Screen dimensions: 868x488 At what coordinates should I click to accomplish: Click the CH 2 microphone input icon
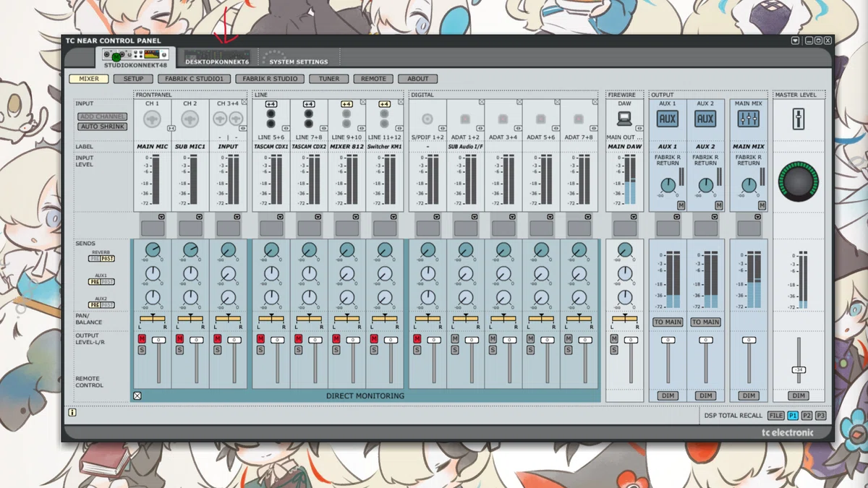[x=190, y=119]
